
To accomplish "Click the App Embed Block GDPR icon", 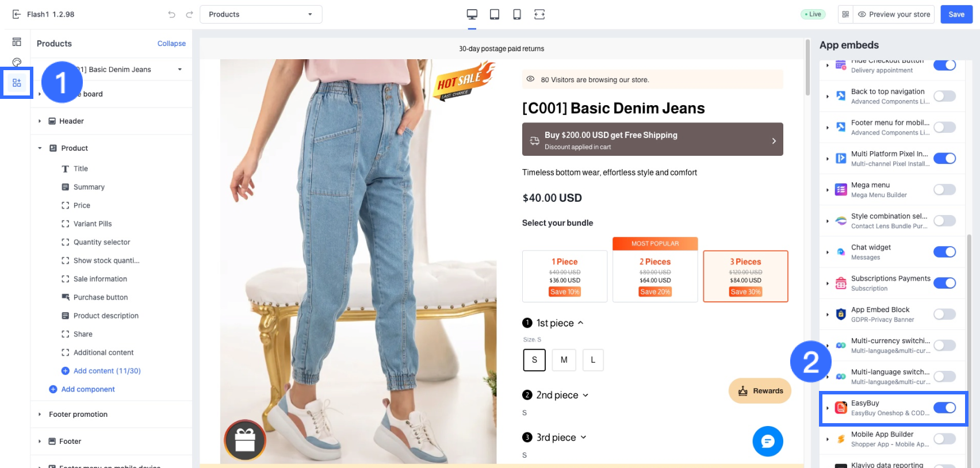I will pyautogui.click(x=841, y=314).
